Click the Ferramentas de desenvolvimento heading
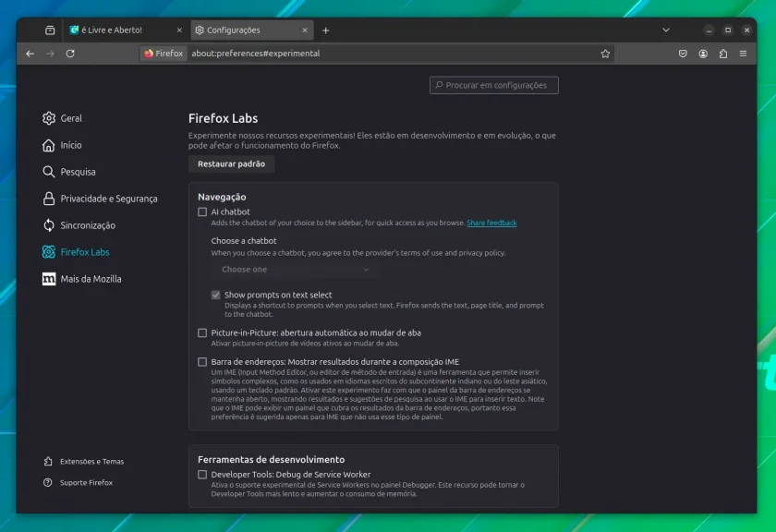The height and width of the screenshot is (532, 776). pyautogui.click(x=272, y=460)
